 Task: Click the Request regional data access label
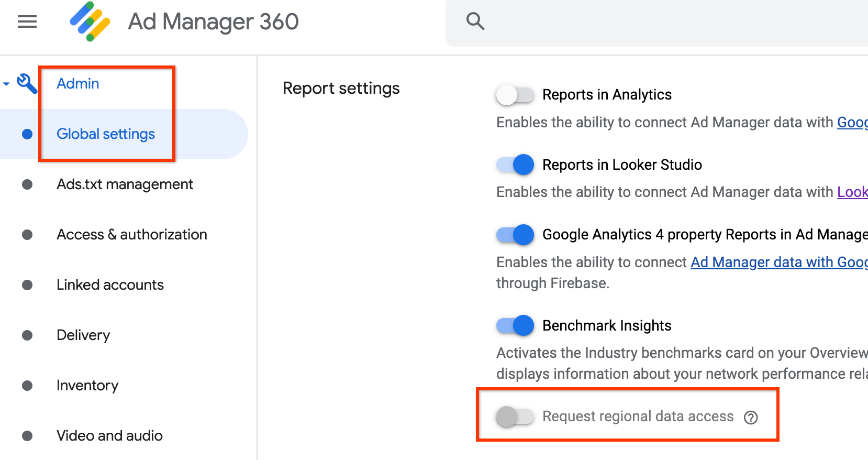point(638,417)
